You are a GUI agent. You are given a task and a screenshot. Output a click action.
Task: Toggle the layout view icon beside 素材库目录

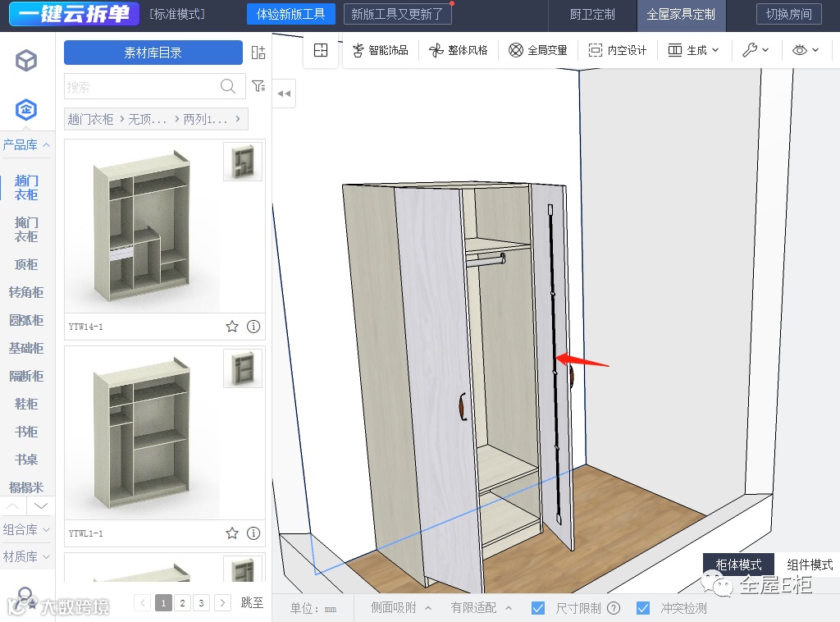(258, 53)
